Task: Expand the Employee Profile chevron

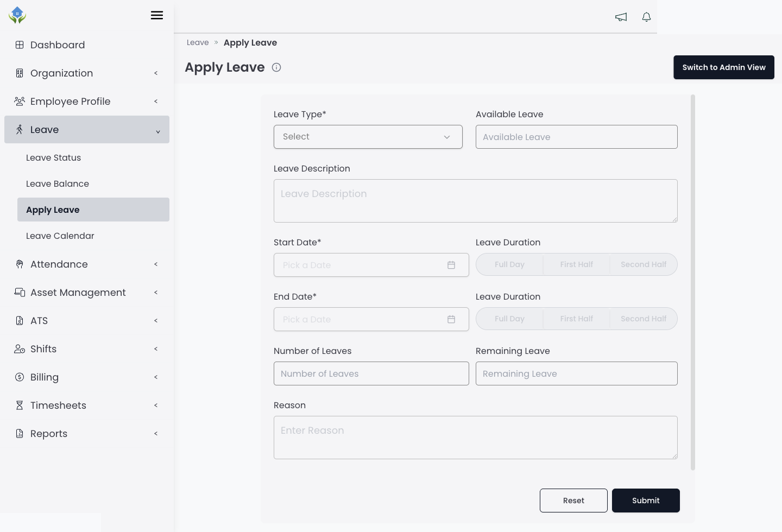Action: (x=156, y=102)
